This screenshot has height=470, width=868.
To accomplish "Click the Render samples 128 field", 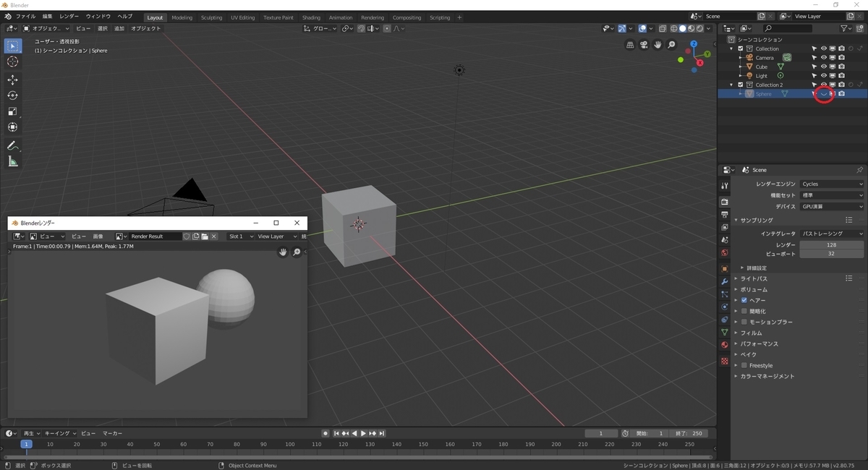I will (832, 245).
